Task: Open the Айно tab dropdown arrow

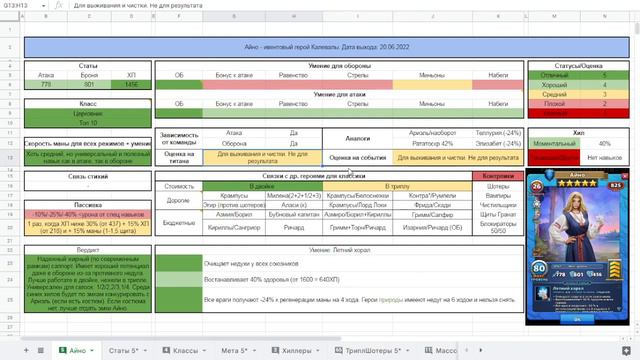Action: [92, 351]
